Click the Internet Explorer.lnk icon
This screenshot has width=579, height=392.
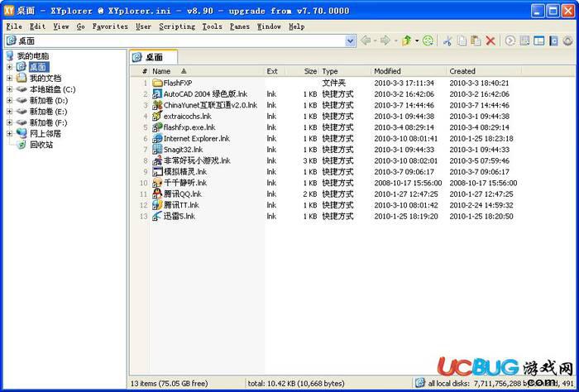click(x=157, y=138)
